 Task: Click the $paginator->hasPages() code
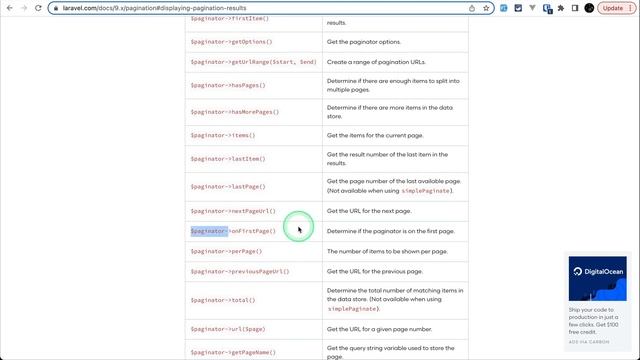228,85
